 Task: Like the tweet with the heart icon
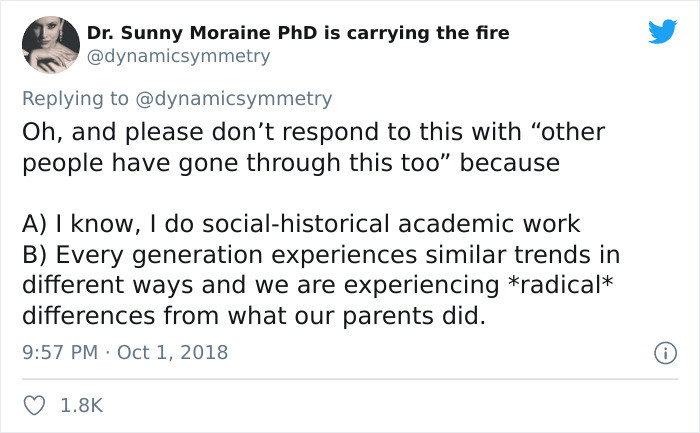(34, 405)
